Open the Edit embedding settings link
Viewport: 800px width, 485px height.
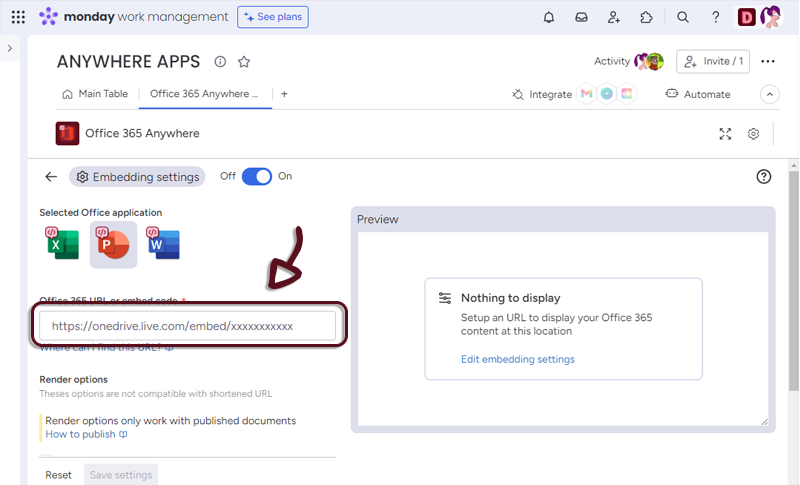coord(517,359)
